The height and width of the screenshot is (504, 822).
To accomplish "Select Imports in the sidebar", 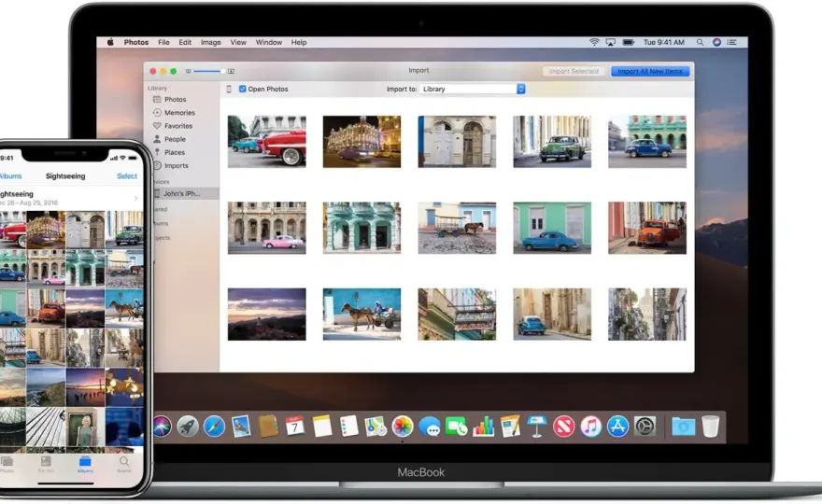I will [x=177, y=165].
